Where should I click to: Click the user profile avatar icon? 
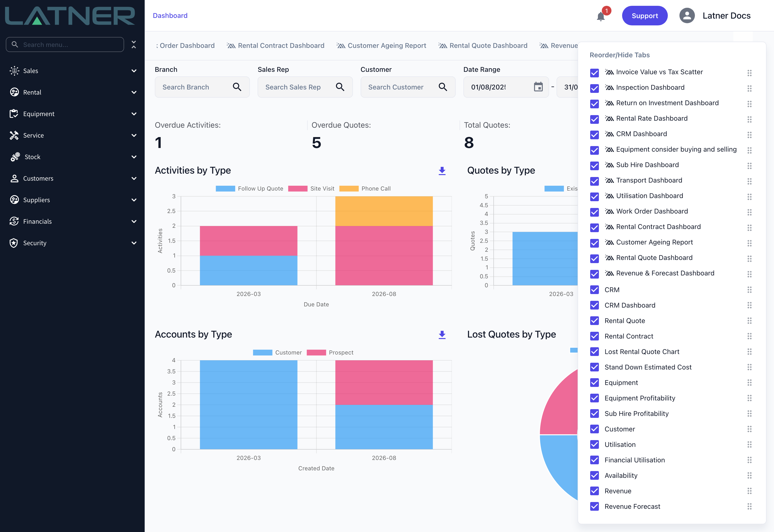click(687, 16)
